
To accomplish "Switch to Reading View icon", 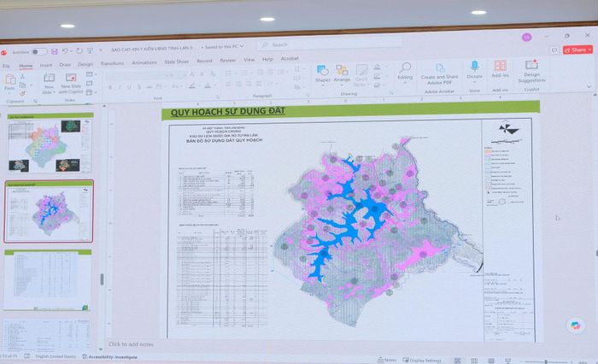I will pos(491,361).
